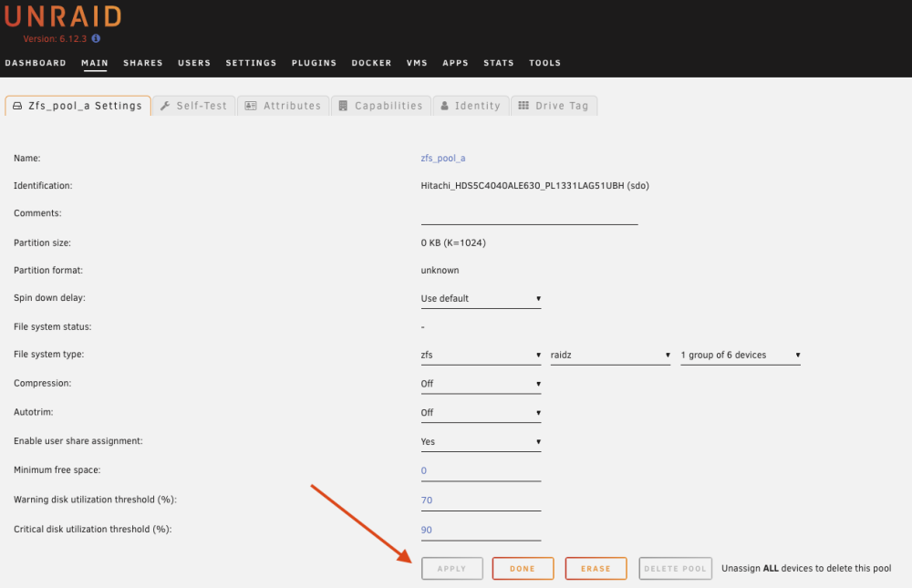
Task: Open the Compression dropdown
Action: tap(481, 384)
